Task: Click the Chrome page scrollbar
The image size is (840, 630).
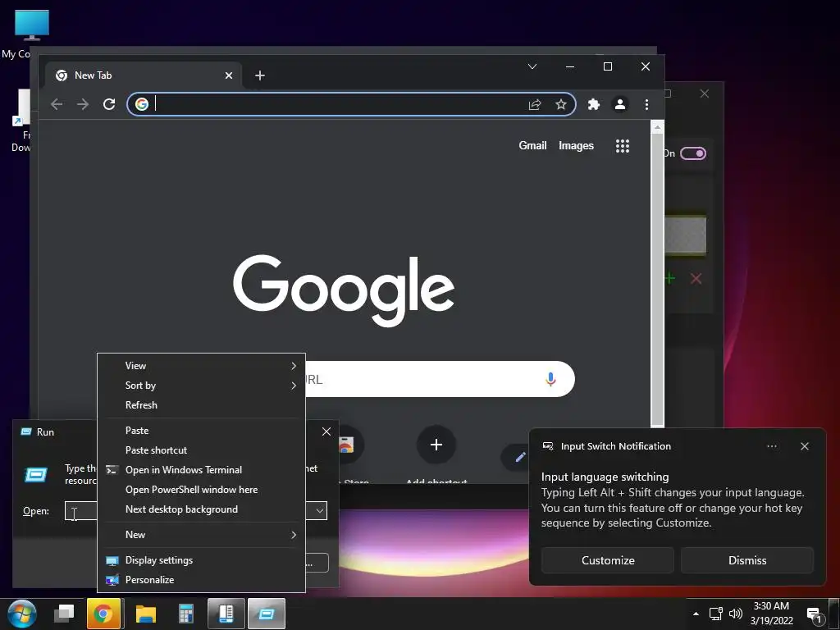Action: 657,279
